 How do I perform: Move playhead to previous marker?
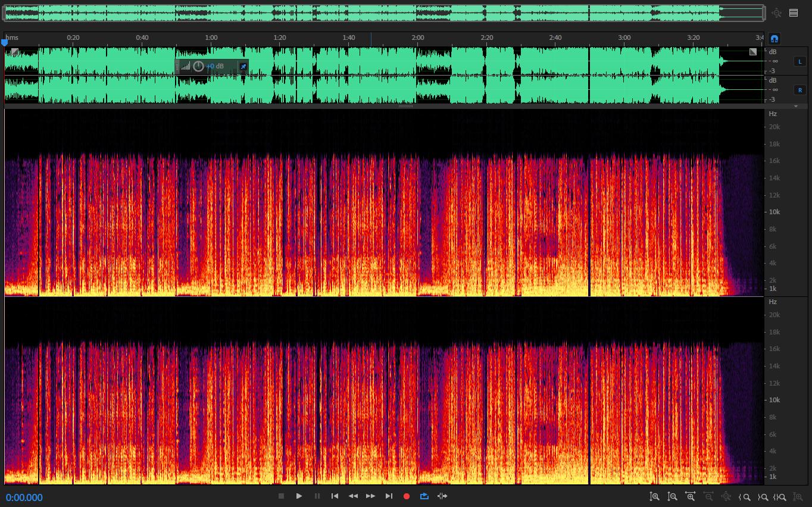335,496
